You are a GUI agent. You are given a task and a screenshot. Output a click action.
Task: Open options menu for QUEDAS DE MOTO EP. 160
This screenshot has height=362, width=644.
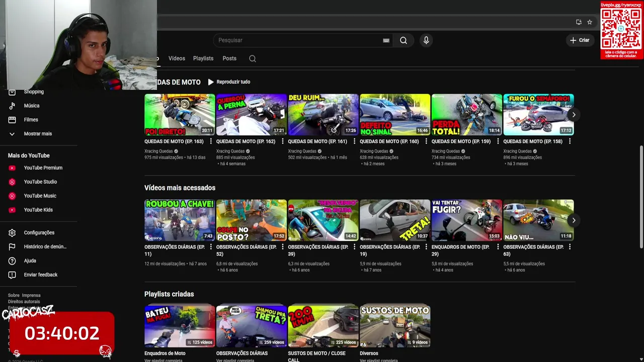click(426, 141)
